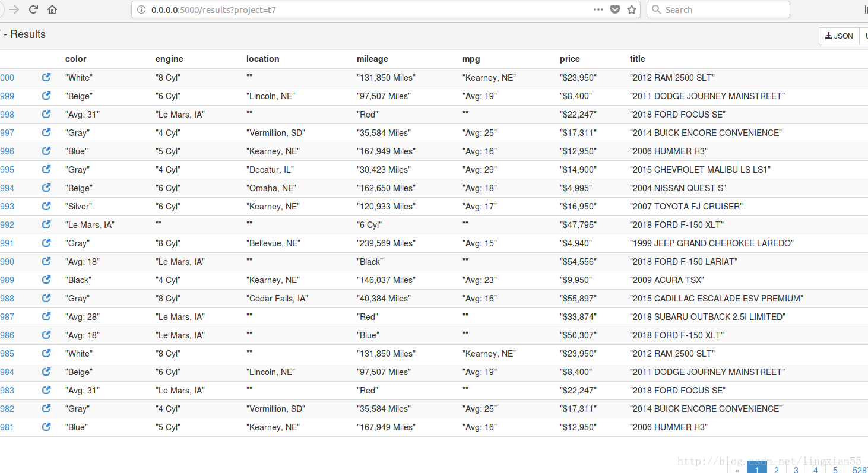Select current page 1 in pagination

coord(757,468)
